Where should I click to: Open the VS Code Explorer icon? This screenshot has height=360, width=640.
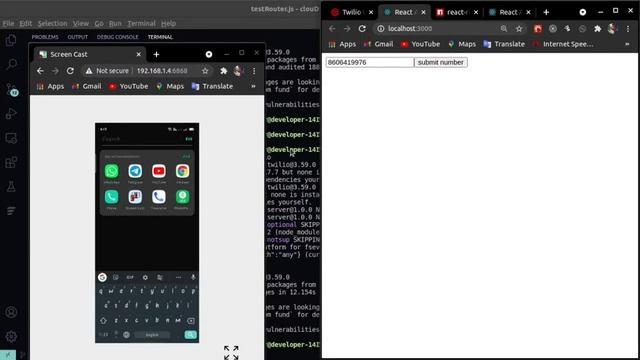point(11,40)
